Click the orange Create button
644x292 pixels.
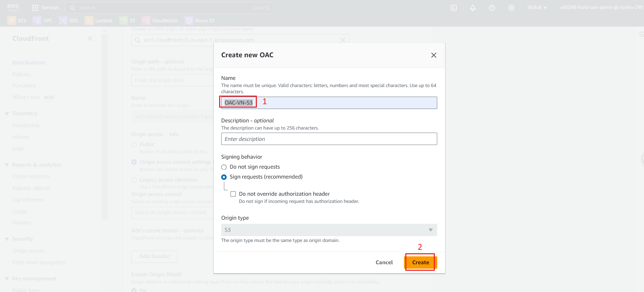click(420, 263)
